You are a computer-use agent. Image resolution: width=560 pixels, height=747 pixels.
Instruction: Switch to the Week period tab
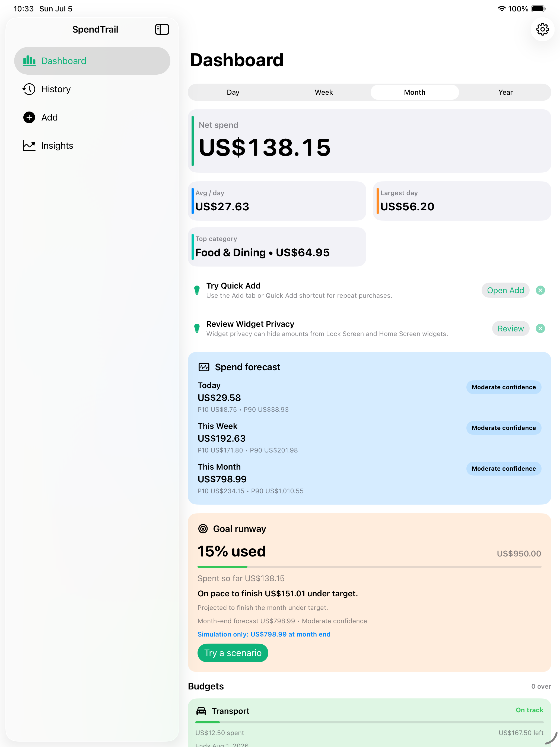pos(324,92)
